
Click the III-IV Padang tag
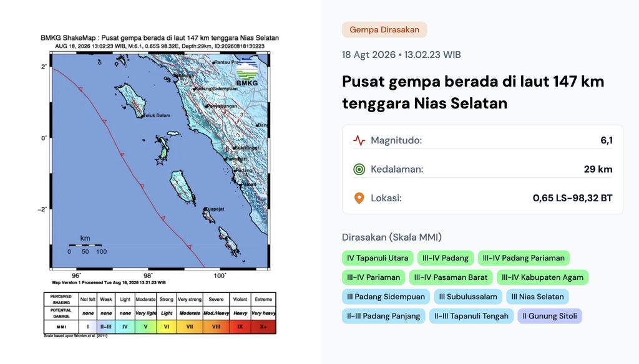pos(446,258)
